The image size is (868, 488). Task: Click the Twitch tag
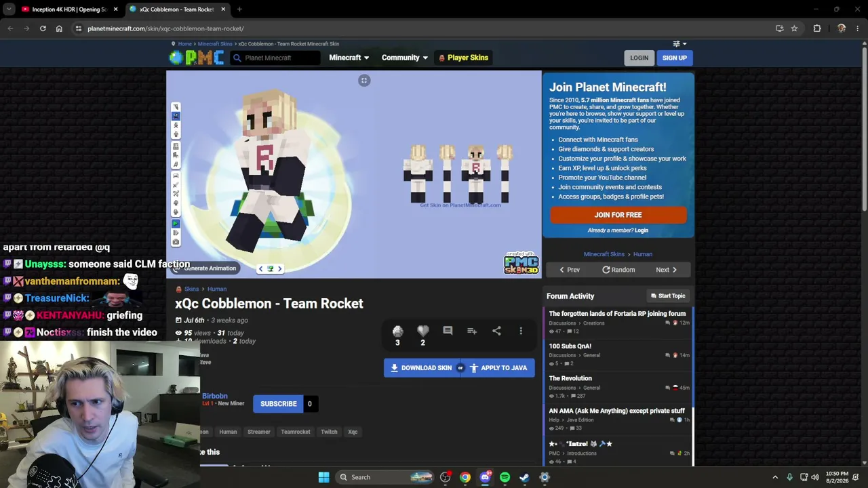click(329, 432)
